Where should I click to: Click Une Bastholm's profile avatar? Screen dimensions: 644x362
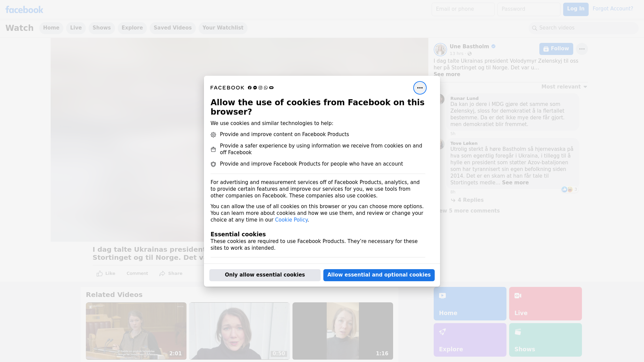(x=440, y=50)
